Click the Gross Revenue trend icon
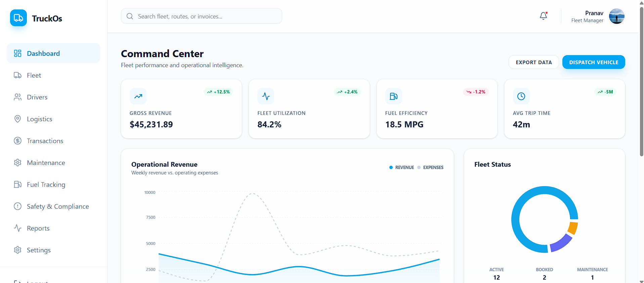 pyautogui.click(x=138, y=96)
